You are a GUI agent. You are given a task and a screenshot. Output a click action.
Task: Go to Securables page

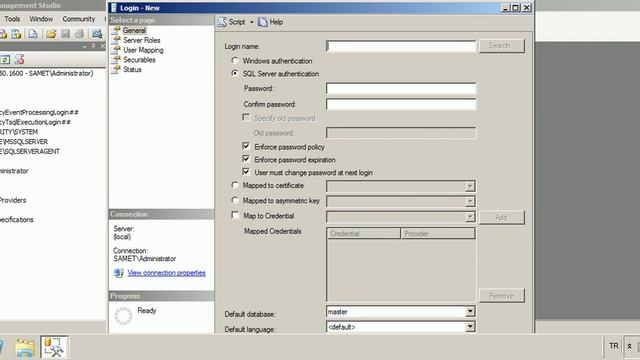click(139, 60)
